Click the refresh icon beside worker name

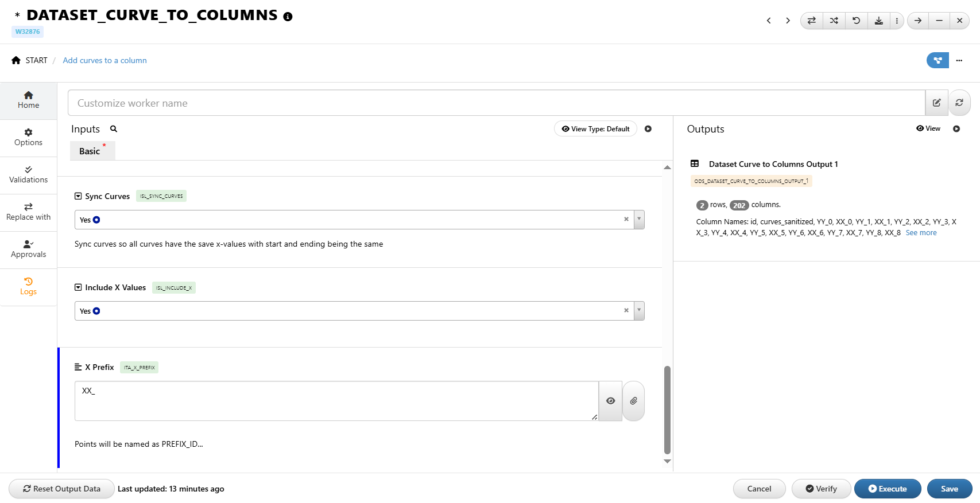[x=959, y=103]
